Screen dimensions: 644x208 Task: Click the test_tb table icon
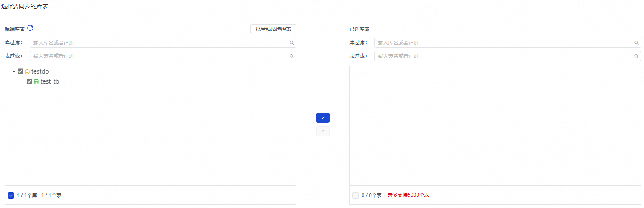(36, 82)
